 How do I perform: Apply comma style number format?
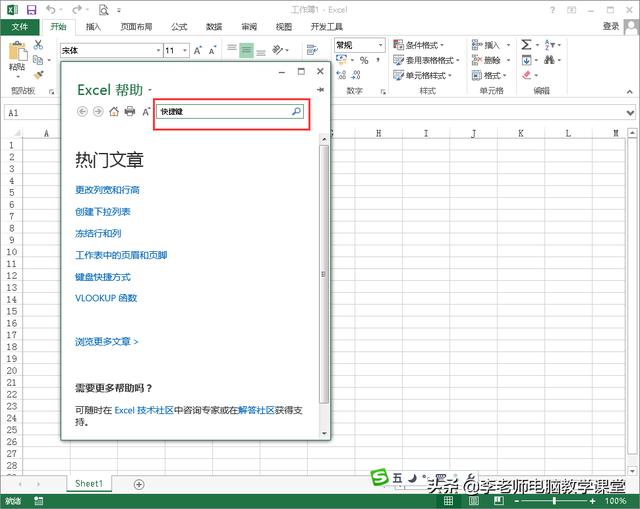pyautogui.click(x=378, y=60)
